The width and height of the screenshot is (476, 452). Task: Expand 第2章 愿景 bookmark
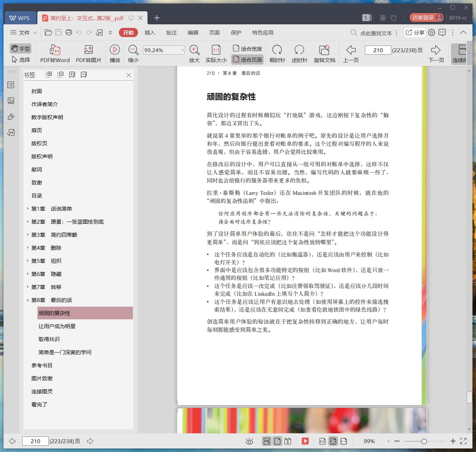[x=28, y=222]
